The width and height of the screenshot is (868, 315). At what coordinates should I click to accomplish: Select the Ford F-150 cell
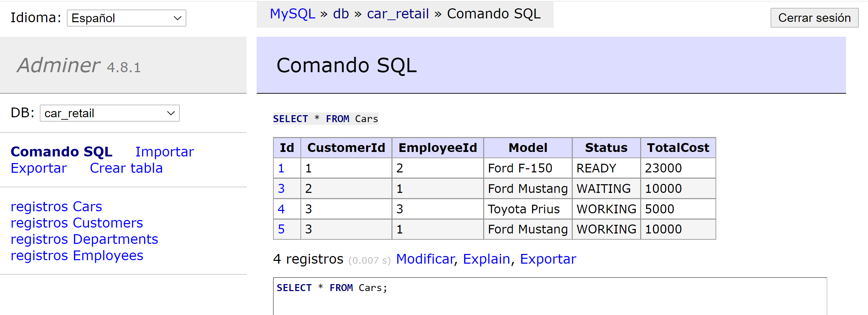528,168
